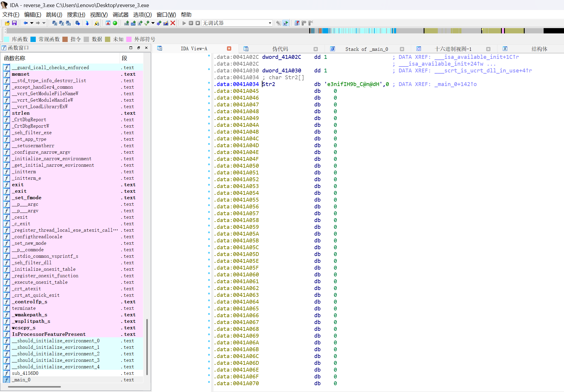Image resolution: width=564 pixels, height=392 pixels.
Task: Expand the forward navigation history dropdown
Action: coord(44,23)
